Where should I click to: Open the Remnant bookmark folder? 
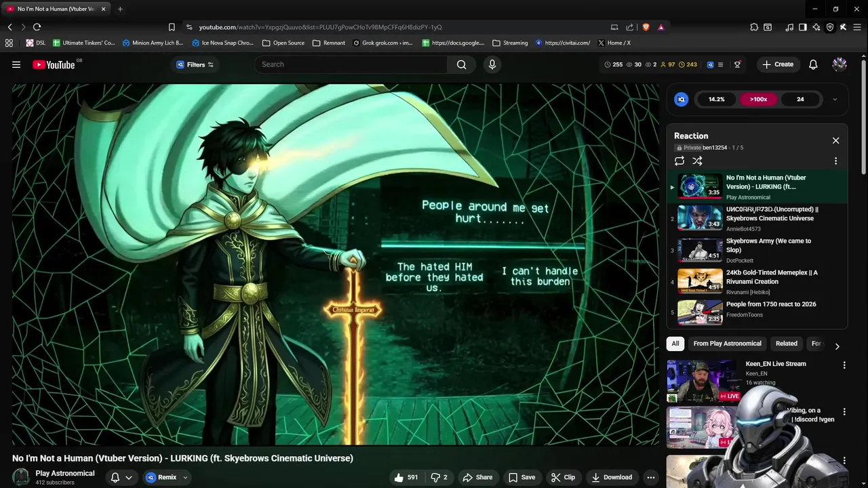tap(328, 43)
